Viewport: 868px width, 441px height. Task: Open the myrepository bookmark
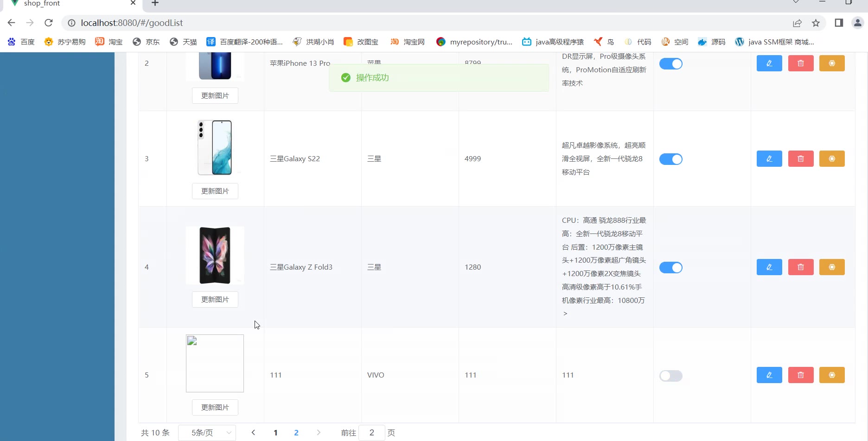click(474, 42)
